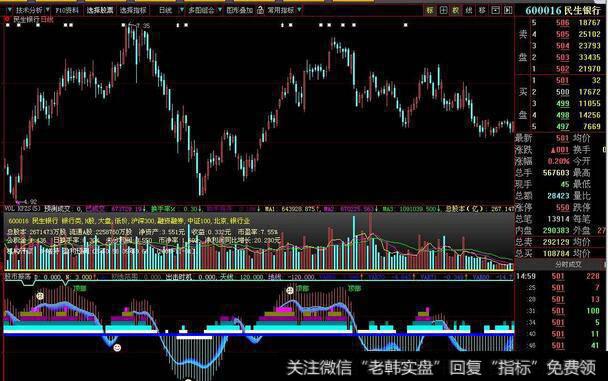Click the smiley marker above the indicator peak near the middle

coord(290,290)
